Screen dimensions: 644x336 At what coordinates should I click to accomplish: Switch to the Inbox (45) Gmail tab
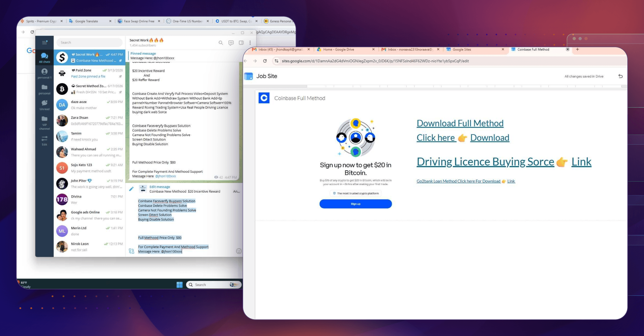tap(281, 49)
